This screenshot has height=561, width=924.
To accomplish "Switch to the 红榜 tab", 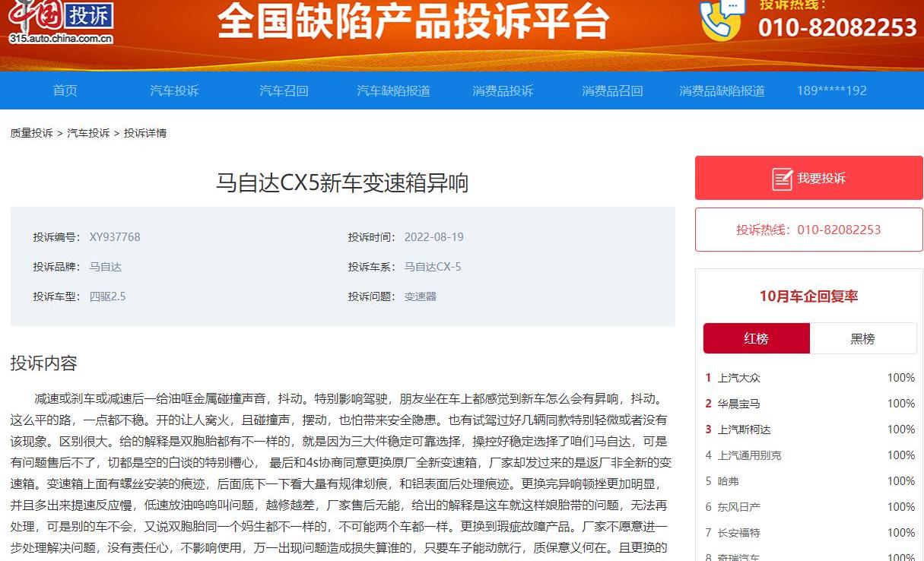I will (757, 338).
